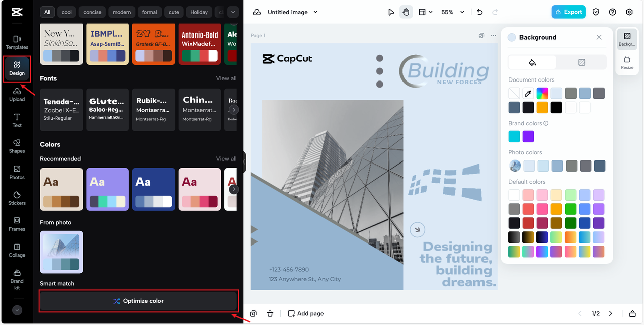644x325 pixels.
Task: Apply the dark blue Aa color palette
Action: [153, 189]
